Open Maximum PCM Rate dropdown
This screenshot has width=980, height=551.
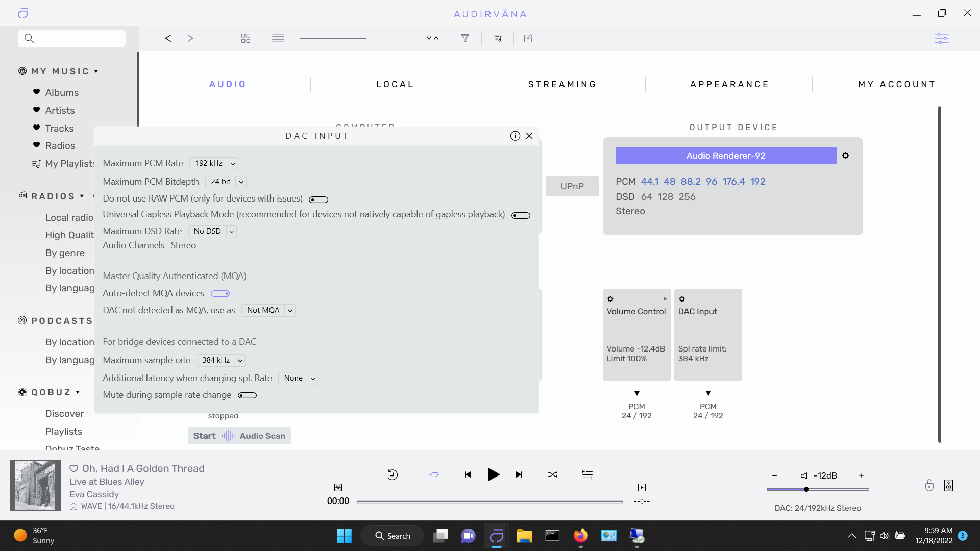pyautogui.click(x=213, y=163)
